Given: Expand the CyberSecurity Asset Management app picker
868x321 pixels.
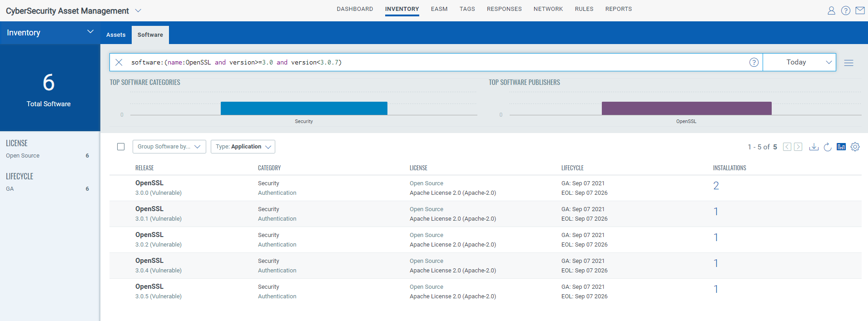Looking at the screenshot, I should pyautogui.click(x=139, y=10).
